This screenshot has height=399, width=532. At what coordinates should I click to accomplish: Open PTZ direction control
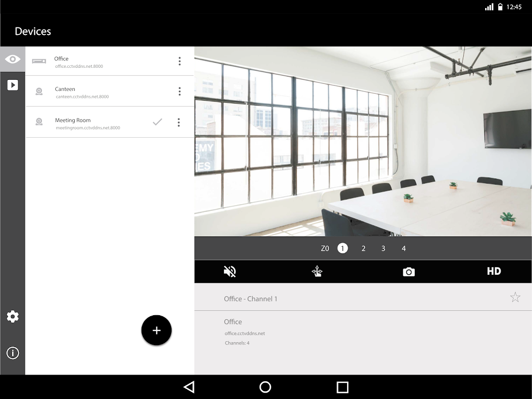coord(317,271)
